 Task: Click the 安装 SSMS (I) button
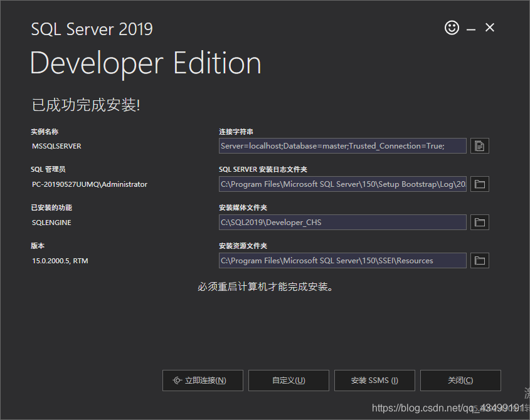coord(374,381)
